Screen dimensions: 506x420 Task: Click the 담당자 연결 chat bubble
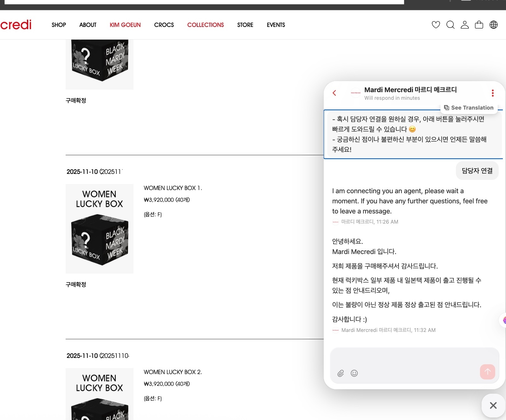click(x=477, y=171)
